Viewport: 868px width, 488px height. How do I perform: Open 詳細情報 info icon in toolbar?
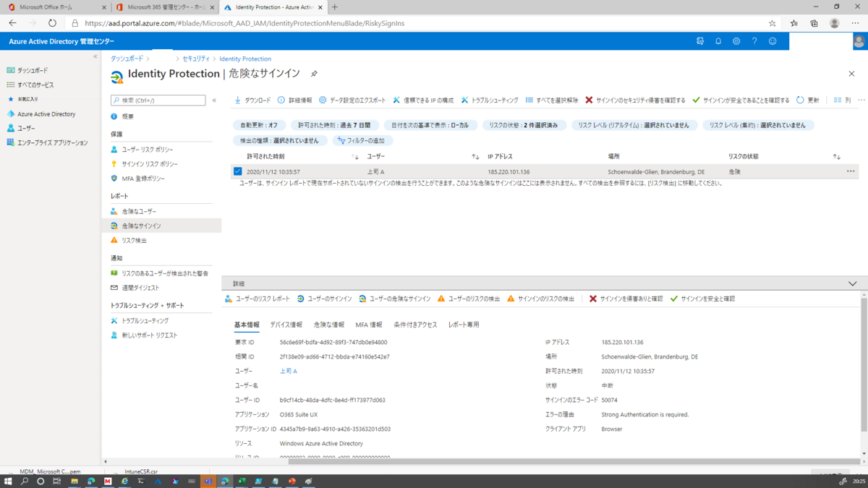(x=281, y=100)
